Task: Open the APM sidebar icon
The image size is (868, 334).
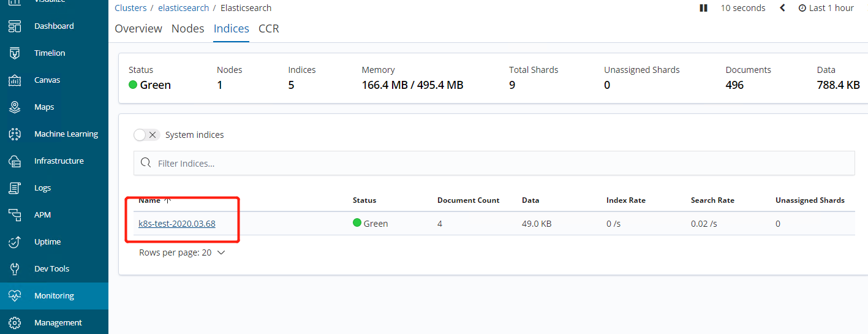Action: point(15,215)
